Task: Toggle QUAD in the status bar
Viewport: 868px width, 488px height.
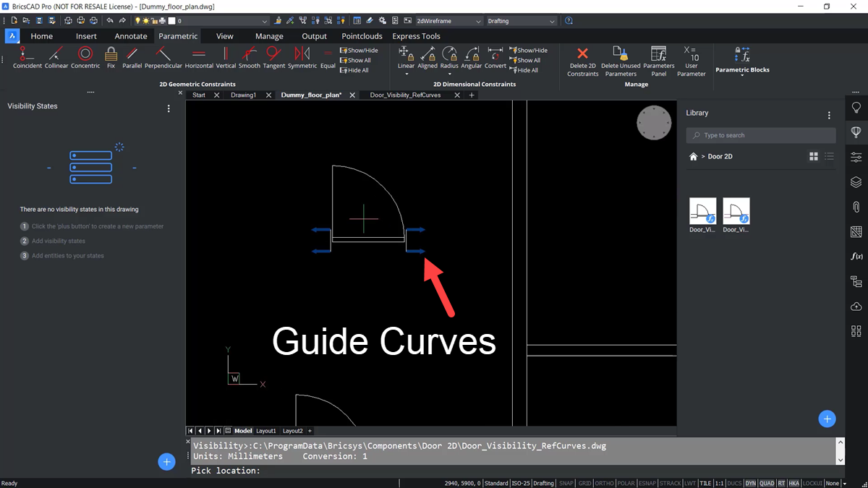Action: pyautogui.click(x=767, y=483)
